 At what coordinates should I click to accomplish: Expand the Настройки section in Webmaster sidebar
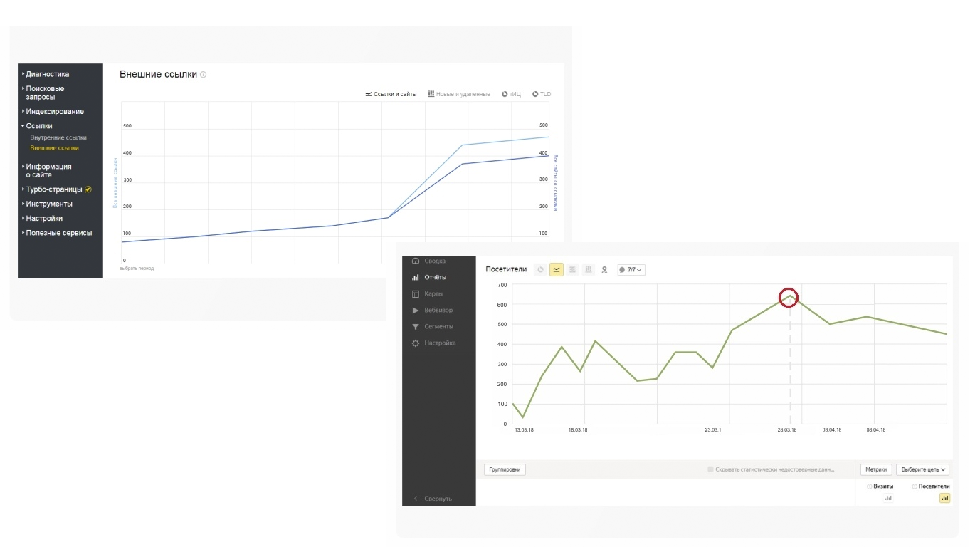tap(43, 219)
